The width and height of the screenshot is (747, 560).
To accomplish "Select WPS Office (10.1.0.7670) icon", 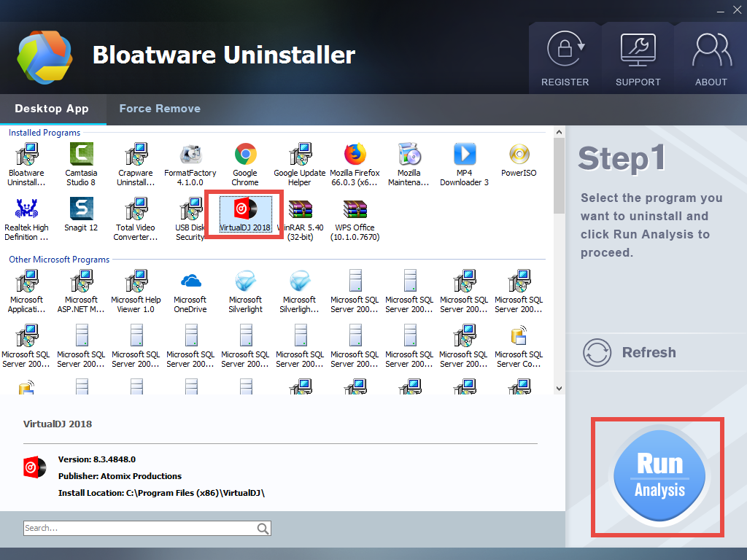I will pos(355,209).
